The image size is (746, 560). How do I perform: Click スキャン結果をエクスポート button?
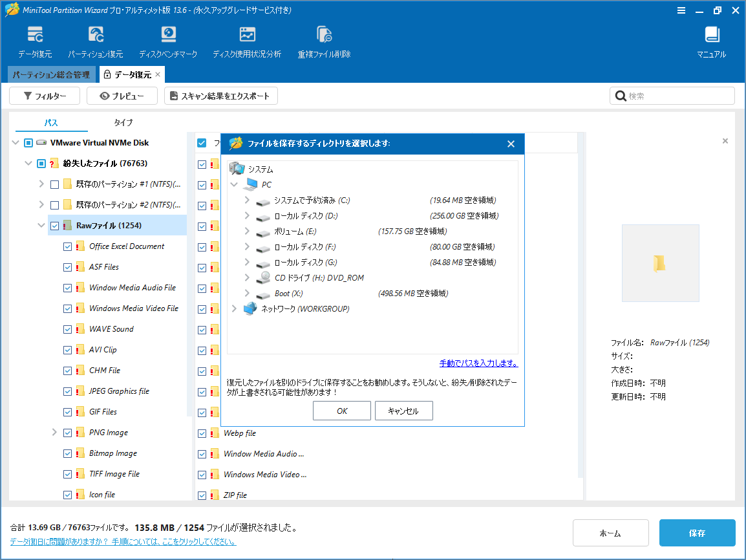click(220, 96)
